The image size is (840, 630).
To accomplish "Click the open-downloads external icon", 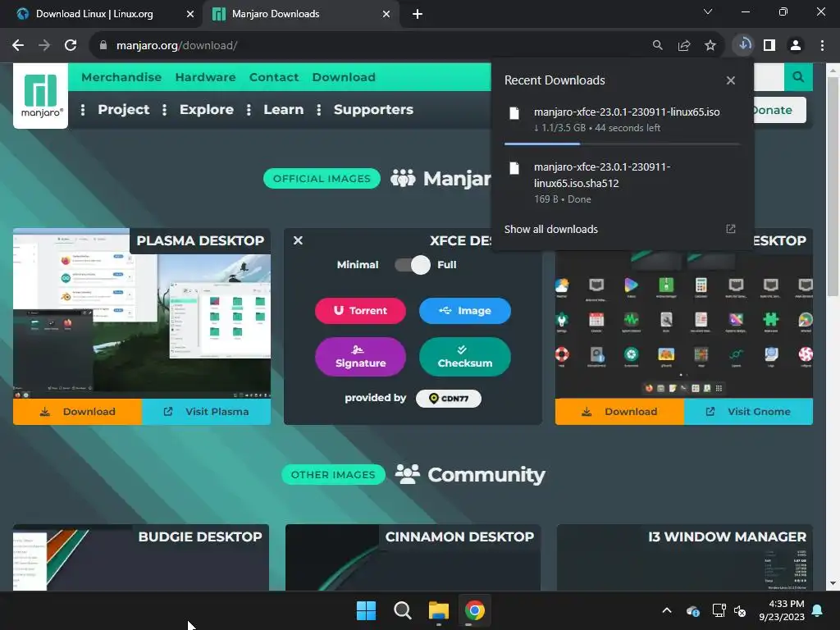I will tap(731, 230).
